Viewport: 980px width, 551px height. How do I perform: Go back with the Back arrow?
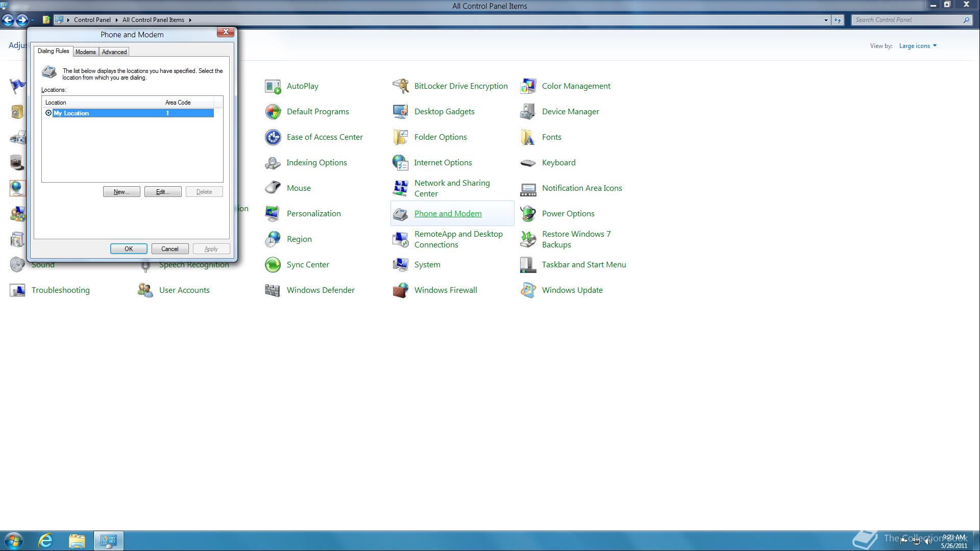click(8, 20)
